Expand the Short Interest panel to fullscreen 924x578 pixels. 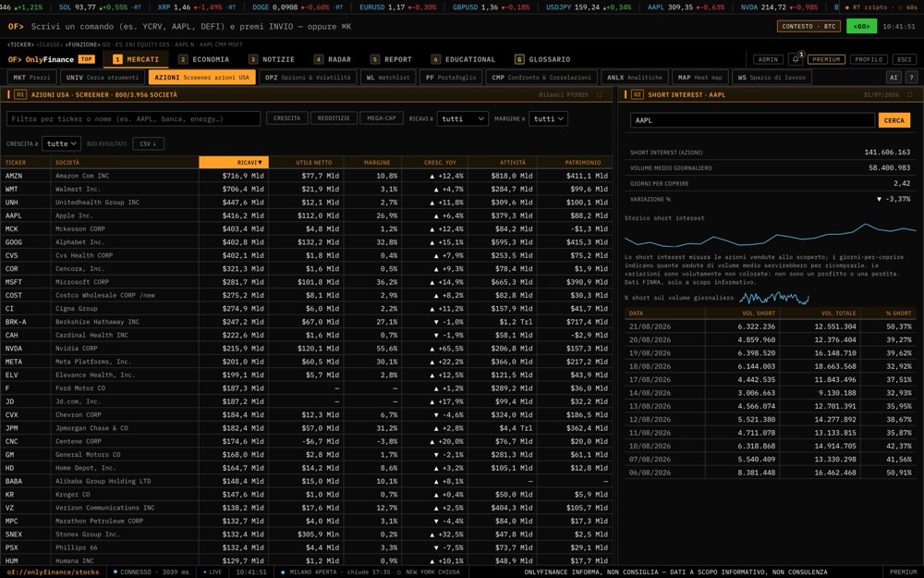click(x=910, y=94)
